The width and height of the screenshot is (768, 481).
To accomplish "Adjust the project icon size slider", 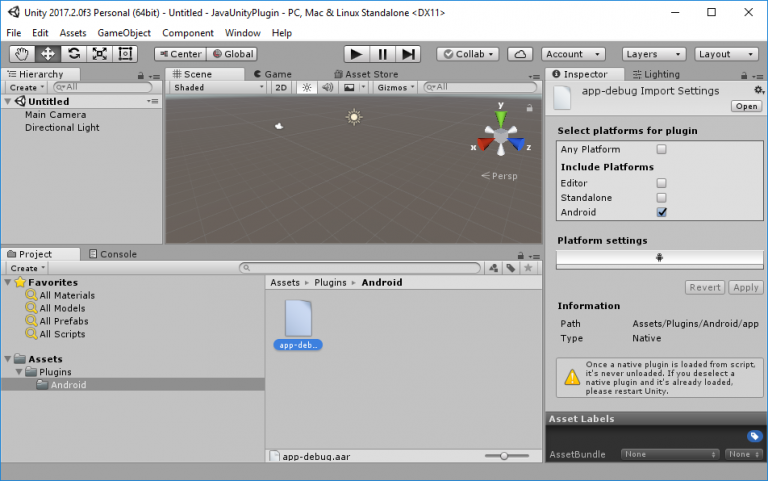I will (x=506, y=456).
